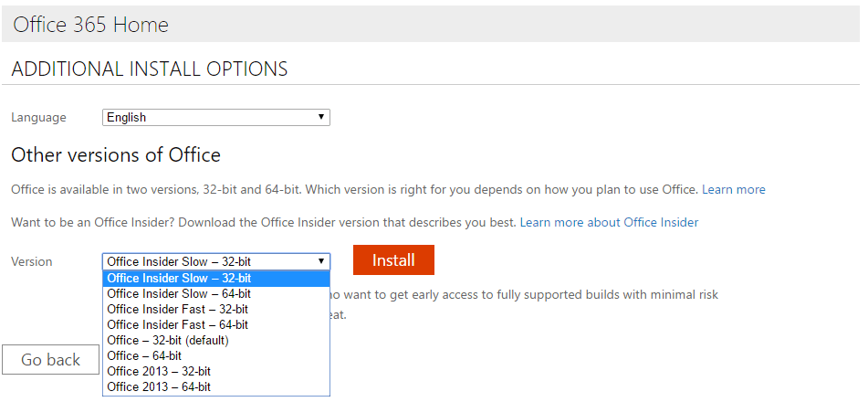Click the Additional Install Options heading
The image size is (868, 402).
pos(150,69)
